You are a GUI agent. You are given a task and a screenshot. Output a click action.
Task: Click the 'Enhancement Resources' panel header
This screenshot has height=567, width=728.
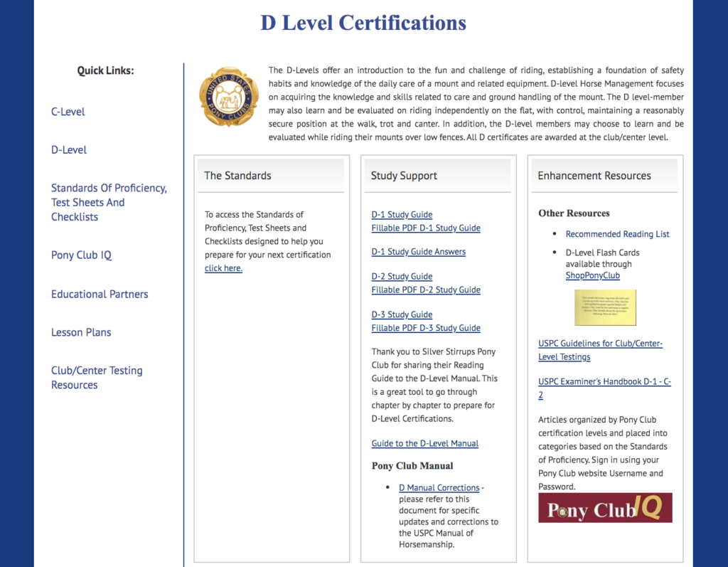[604, 176]
